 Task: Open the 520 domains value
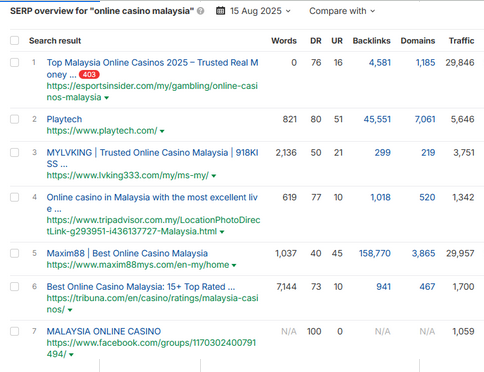pos(427,197)
